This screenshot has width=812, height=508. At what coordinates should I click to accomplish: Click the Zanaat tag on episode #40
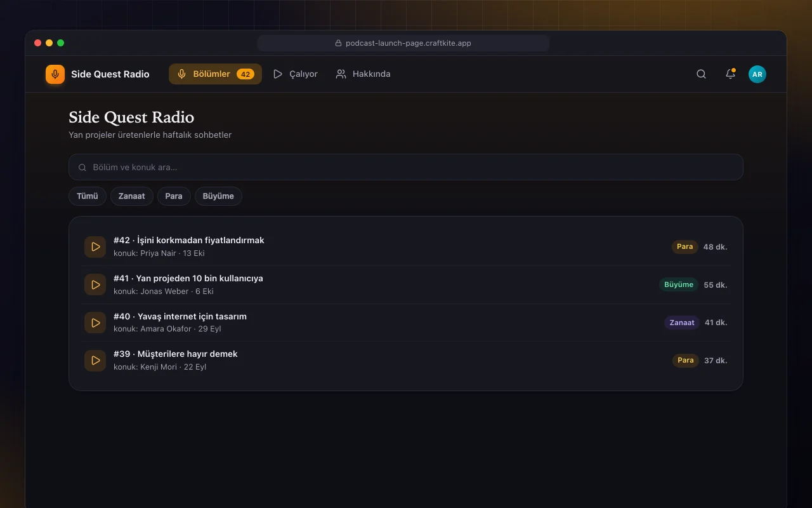pyautogui.click(x=682, y=323)
